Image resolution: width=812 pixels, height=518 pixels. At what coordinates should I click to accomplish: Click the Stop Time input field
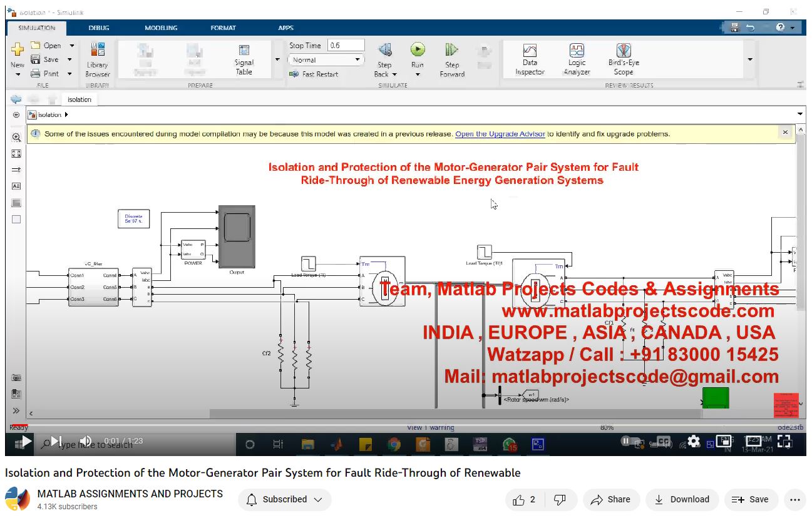coord(346,45)
